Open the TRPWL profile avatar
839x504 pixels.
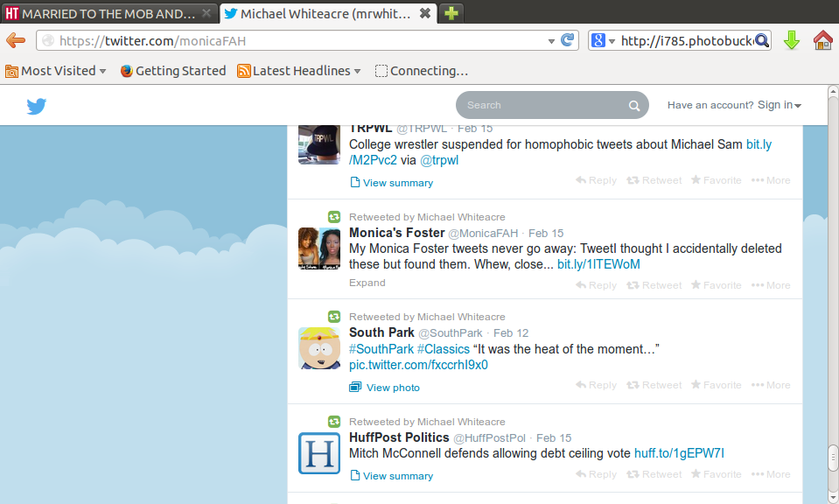click(x=319, y=144)
